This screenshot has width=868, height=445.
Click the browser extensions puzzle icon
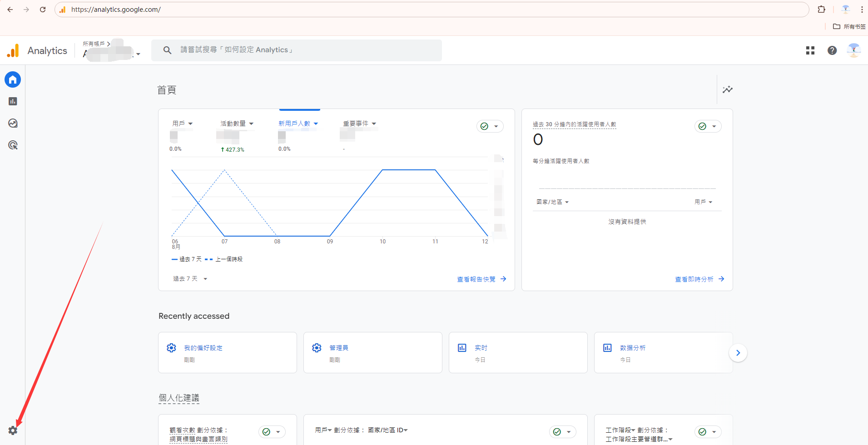click(x=821, y=10)
